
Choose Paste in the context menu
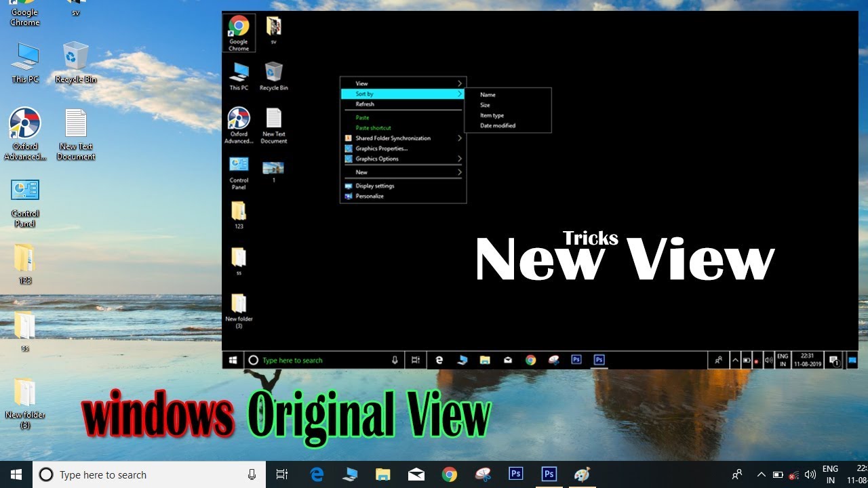[x=403, y=118]
